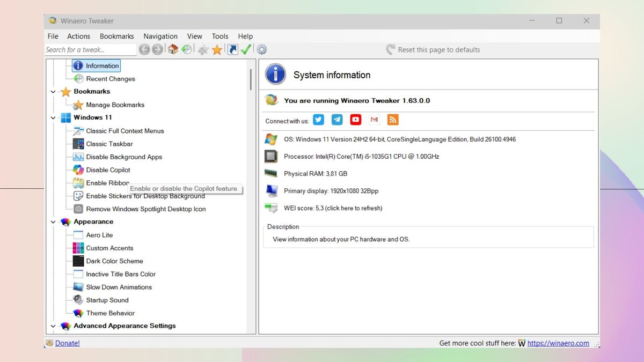The height and width of the screenshot is (362, 644).
Task: Click the Remove Windows Spotlight camera icon
Action: 78,209
